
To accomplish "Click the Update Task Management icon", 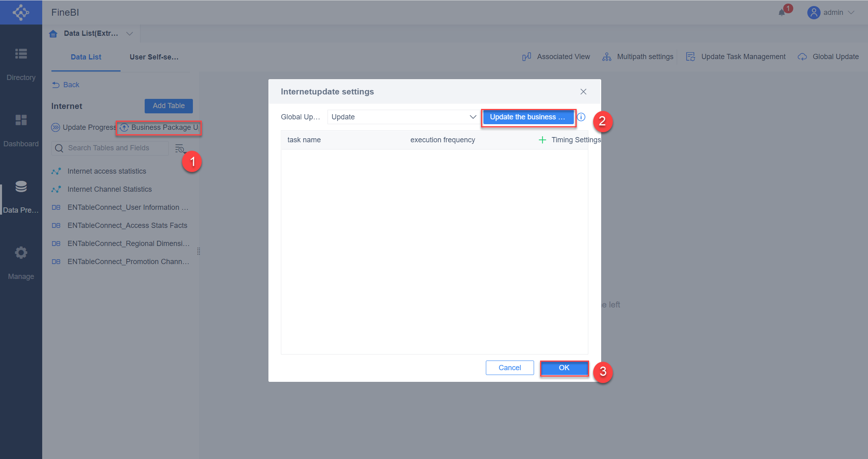I will (x=690, y=57).
